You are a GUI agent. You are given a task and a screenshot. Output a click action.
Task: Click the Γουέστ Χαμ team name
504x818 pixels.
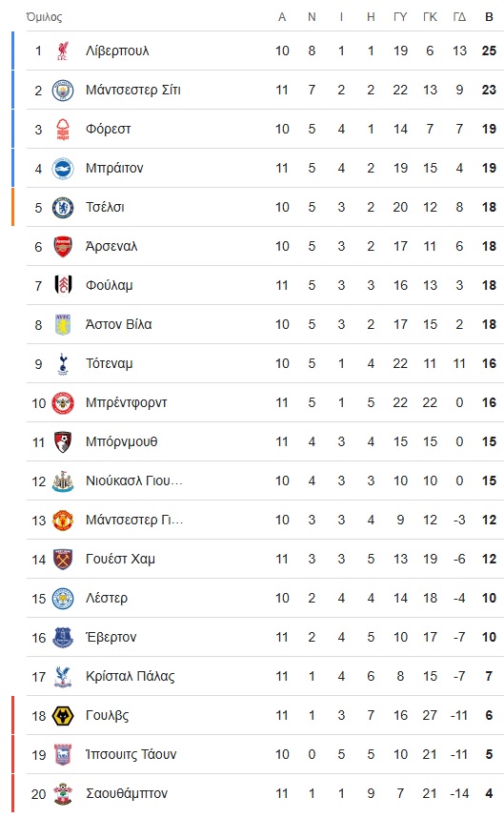tap(120, 560)
